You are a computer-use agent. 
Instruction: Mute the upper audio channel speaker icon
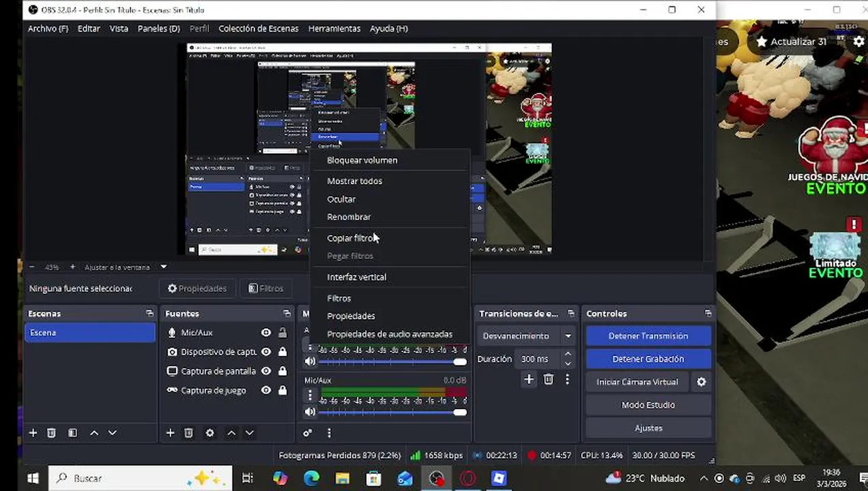tap(310, 361)
